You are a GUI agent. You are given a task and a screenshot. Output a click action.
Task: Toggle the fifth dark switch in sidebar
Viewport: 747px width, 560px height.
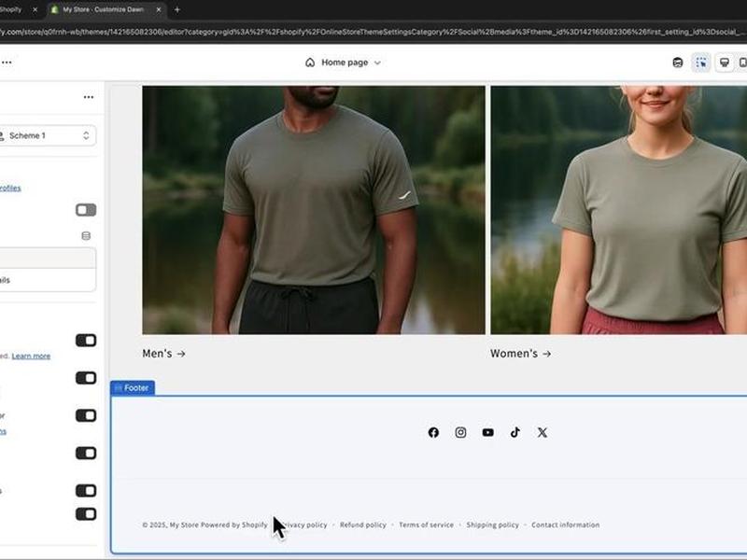pyautogui.click(x=86, y=491)
